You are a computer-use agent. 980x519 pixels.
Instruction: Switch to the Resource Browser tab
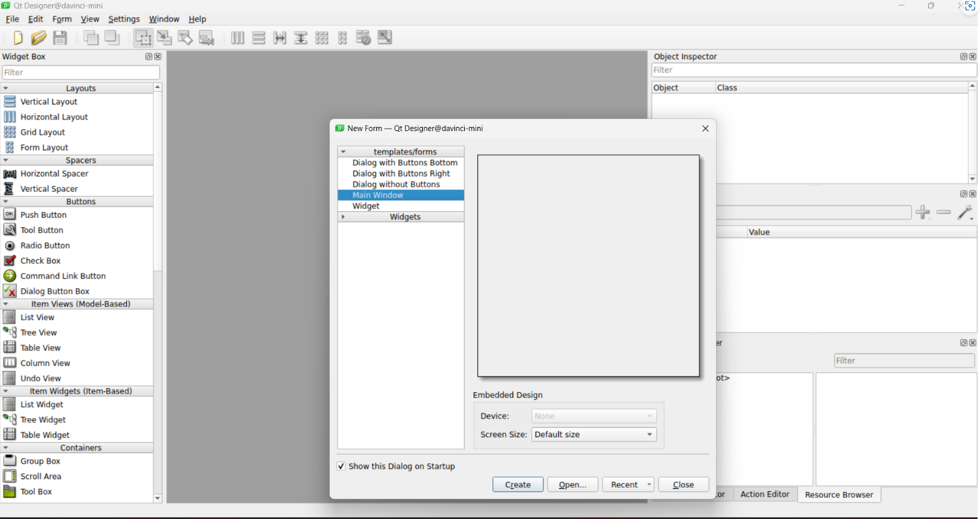coord(839,495)
